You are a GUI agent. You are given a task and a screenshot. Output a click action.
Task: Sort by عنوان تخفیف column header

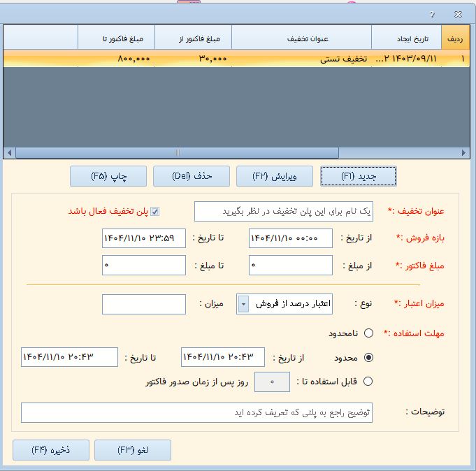pos(301,38)
